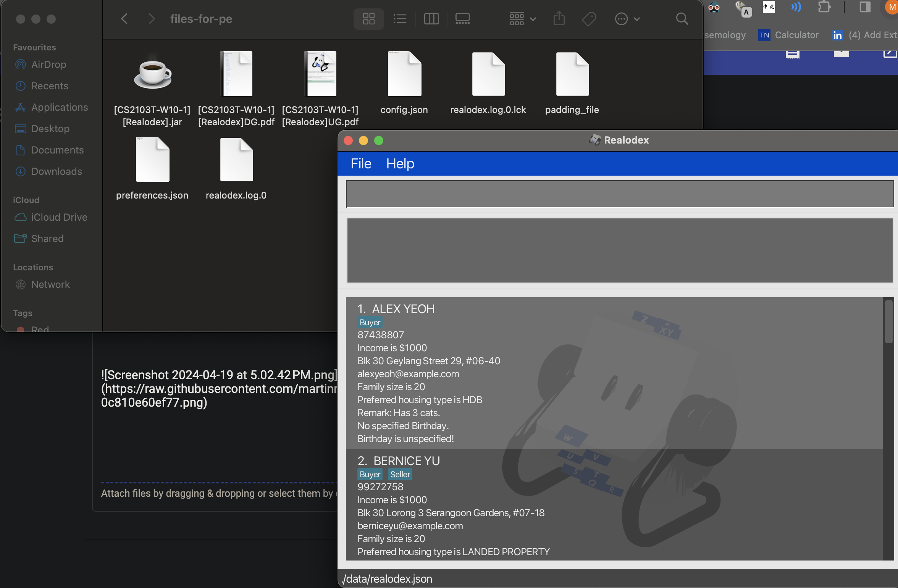Click the Finder search magnifier icon
This screenshot has height=588, width=898.
[682, 19]
